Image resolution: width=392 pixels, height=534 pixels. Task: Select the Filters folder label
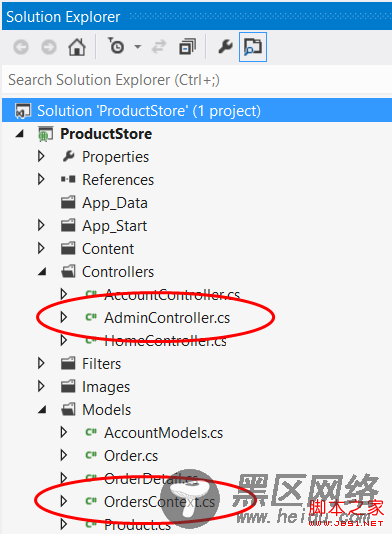click(101, 364)
